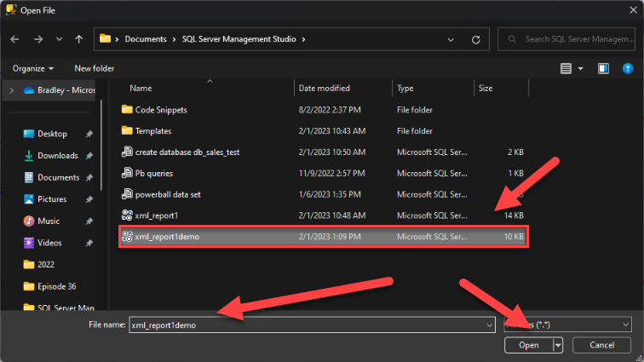Click the Templates folder icon
644x362 pixels.
pyautogui.click(x=127, y=130)
